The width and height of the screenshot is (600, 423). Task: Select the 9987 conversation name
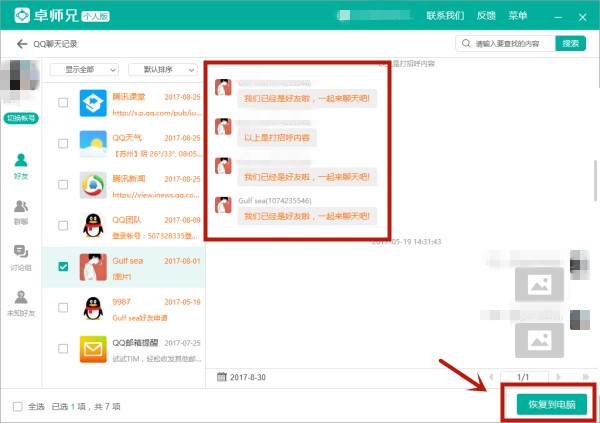pyautogui.click(x=121, y=302)
